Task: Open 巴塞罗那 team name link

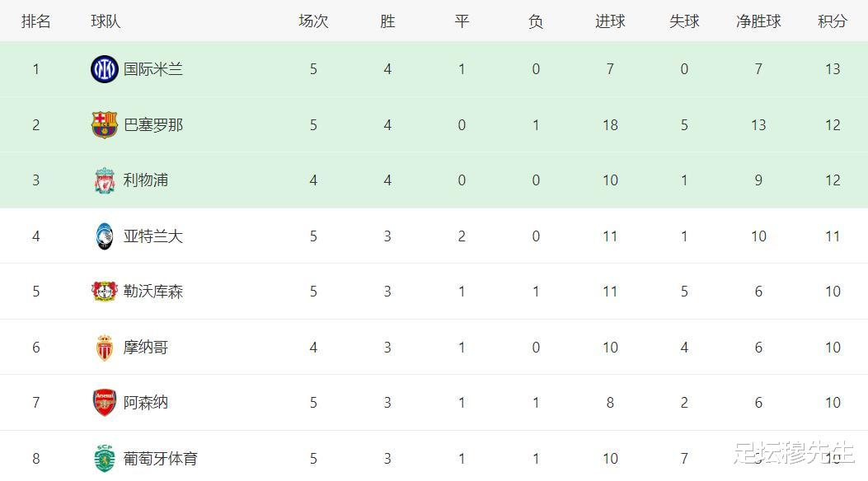Action: point(152,125)
